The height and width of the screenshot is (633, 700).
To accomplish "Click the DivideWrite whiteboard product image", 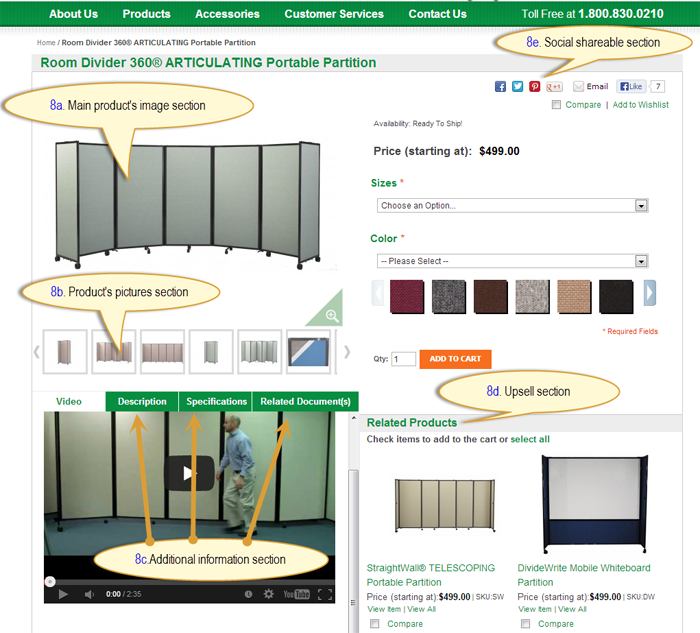I will pos(595,504).
